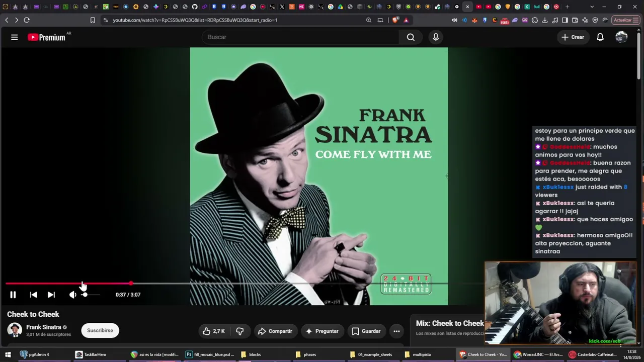The image size is (644, 362).
Task: Switch to the Worrad.INC Chrome window
Action: pyautogui.click(x=538, y=354)
